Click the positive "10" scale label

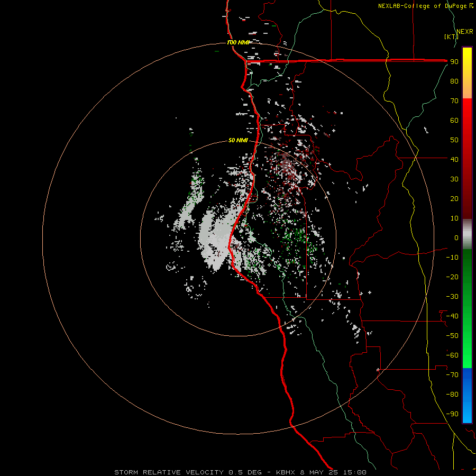[x=454, y=218]
